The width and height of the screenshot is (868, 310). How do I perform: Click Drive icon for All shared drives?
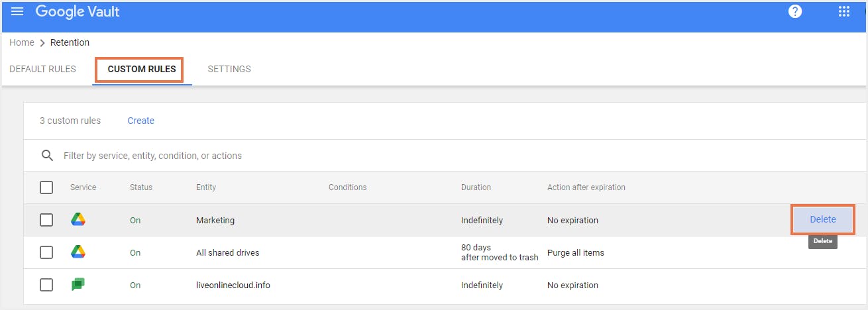[x=78, y=252]
